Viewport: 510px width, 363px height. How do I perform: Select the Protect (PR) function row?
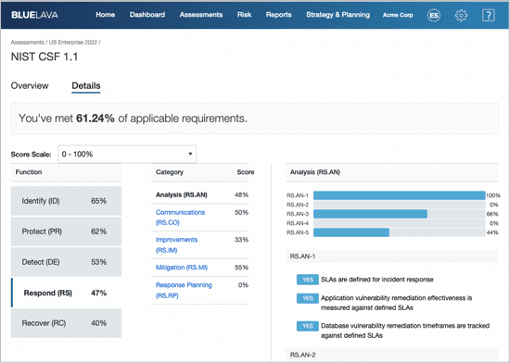click(66, 231)
